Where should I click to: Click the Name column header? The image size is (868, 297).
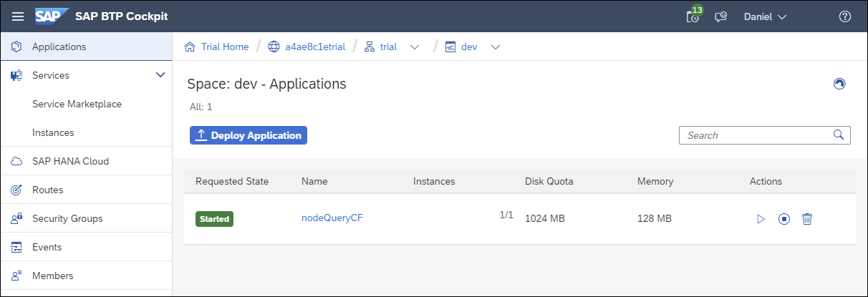pyautogui.click(x=314, y=181)
